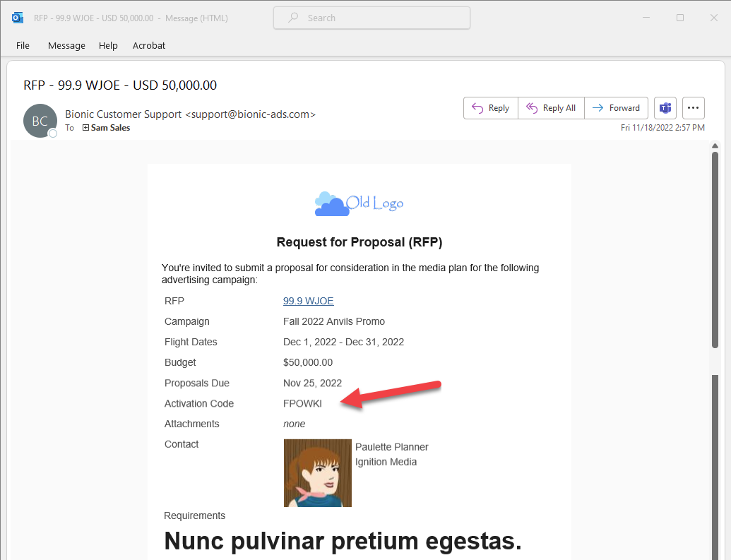Click the message vertical scrollbar thumb
Image resolution: width=731 pixels, height=560 pixels.
click(715, 247)
